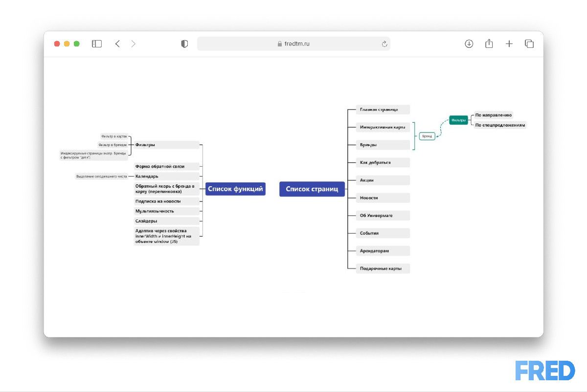587x392 pixels.
Task: Select the "Календарь" node
Action: click(x=166, y=176)
